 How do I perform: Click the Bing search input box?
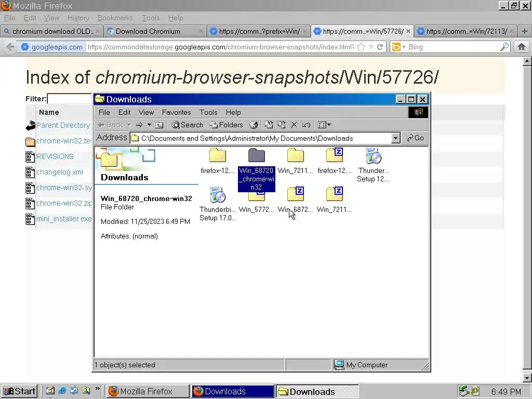453,47
